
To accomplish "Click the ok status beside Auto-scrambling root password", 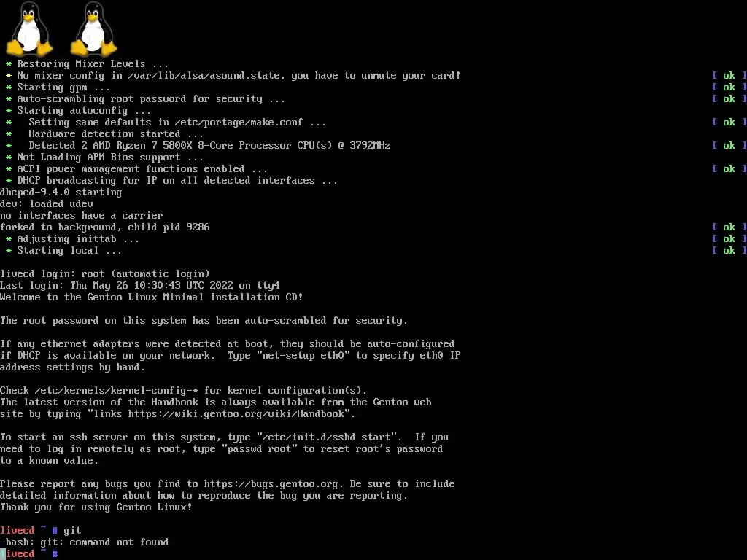I will 729,99.
